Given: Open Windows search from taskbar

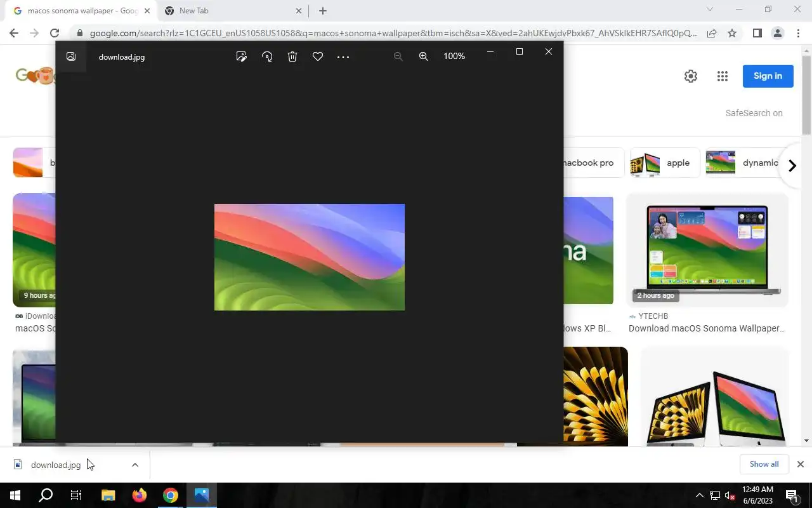Looking at the screenshot, I should click(x=46, y=495).
